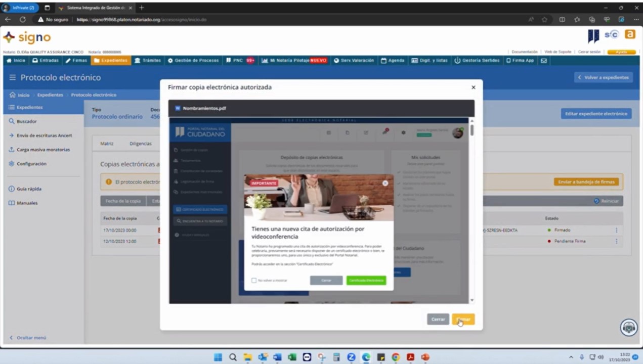Click Edge browser icon in taskbar
Screen dimensions: 643x364
(366, 357)
